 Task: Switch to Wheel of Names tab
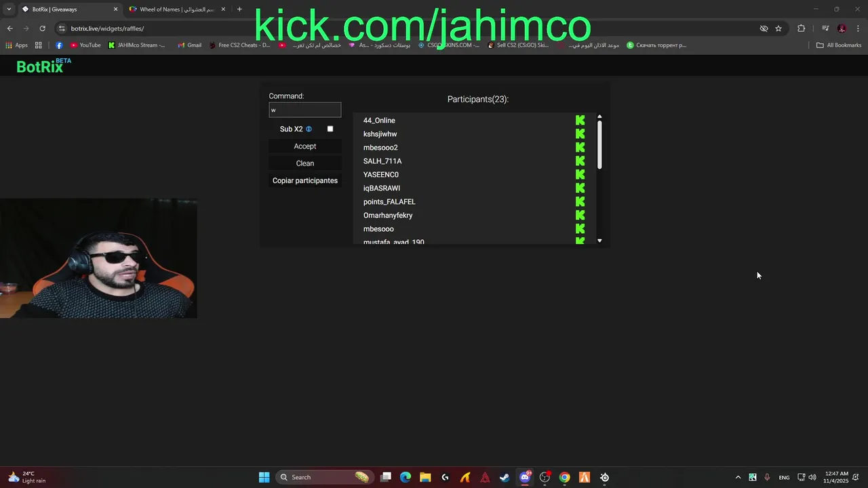(176, 9)
